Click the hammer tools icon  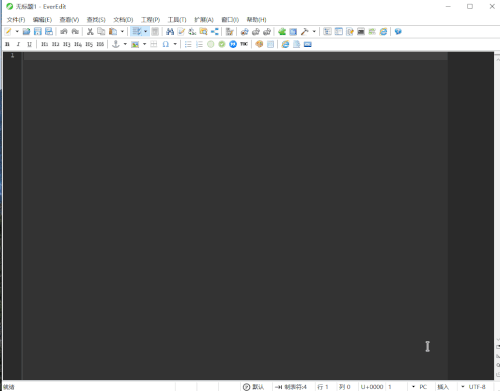pos(304,32)
